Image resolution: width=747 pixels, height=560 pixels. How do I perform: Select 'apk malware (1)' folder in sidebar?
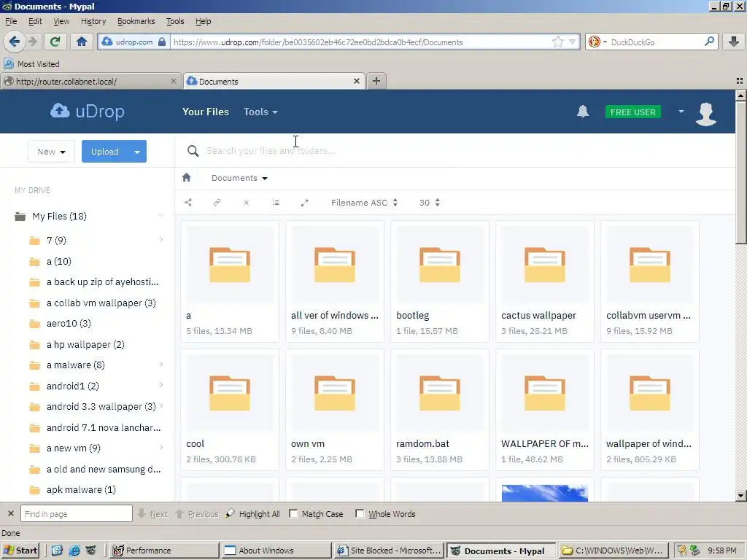[81, 489]
